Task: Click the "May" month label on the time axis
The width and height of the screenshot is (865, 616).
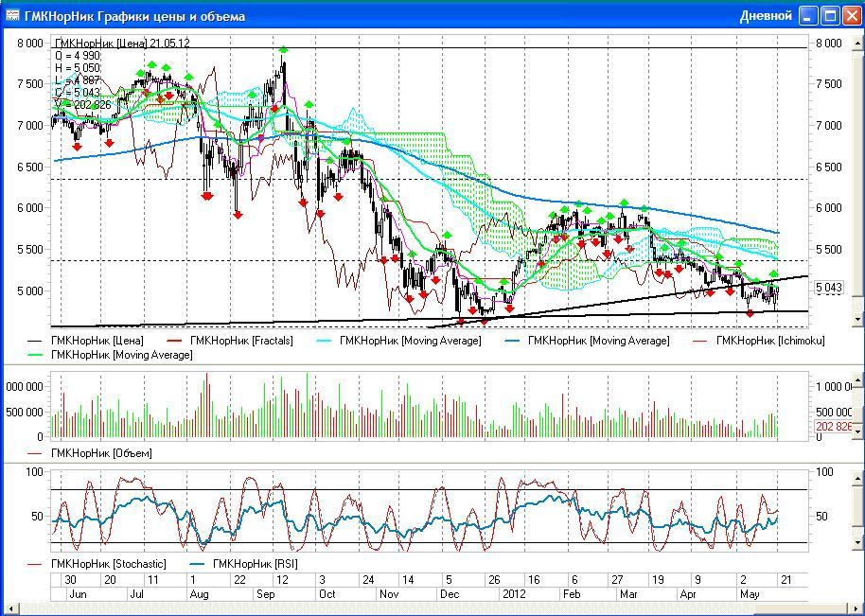Action: coord(750,594)
